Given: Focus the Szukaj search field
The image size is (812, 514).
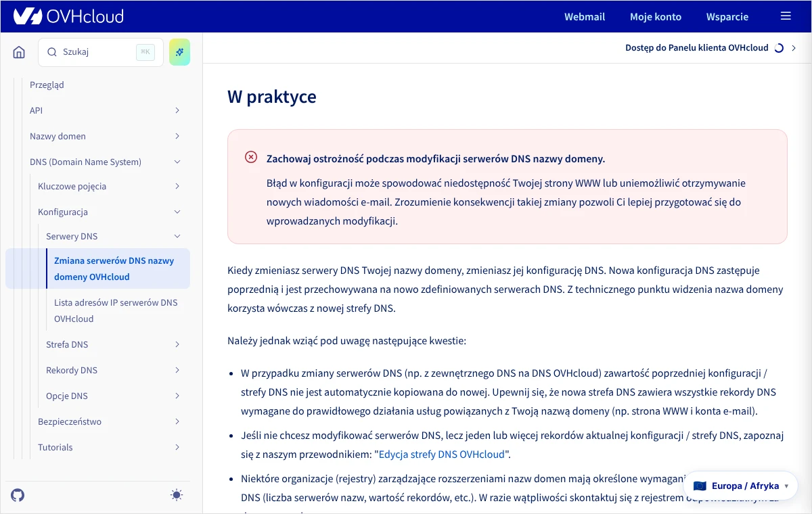Looking at the screenshot, I should click(101, 52).
